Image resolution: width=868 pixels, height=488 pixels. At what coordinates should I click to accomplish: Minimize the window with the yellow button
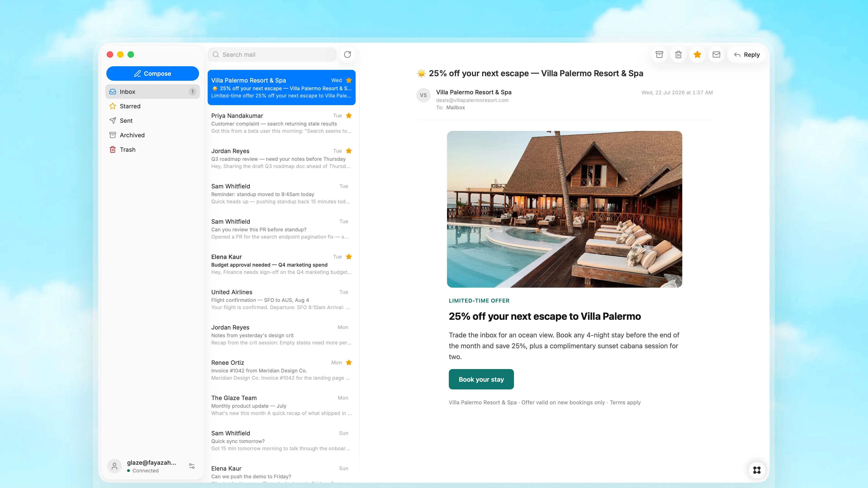pos(120,54)
